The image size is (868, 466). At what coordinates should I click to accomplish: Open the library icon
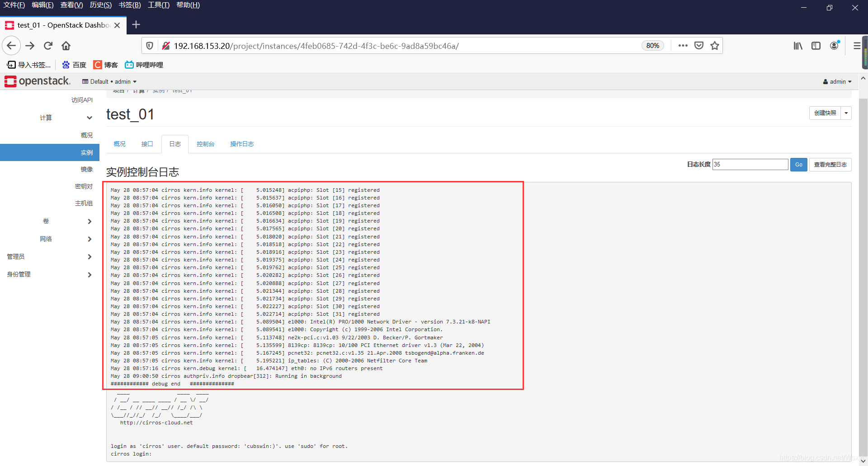tap(798, 46)
